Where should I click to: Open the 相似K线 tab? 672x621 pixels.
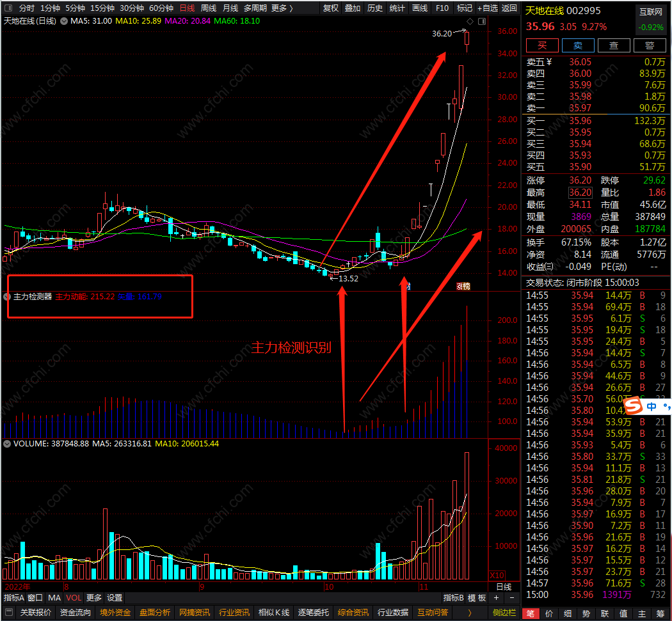click(x=274, y=613)
